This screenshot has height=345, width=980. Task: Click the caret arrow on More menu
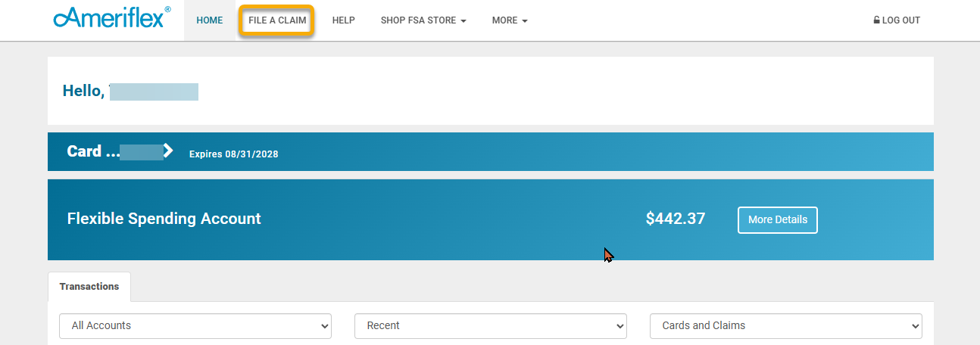pyautogui.click(x=524, y=21)
